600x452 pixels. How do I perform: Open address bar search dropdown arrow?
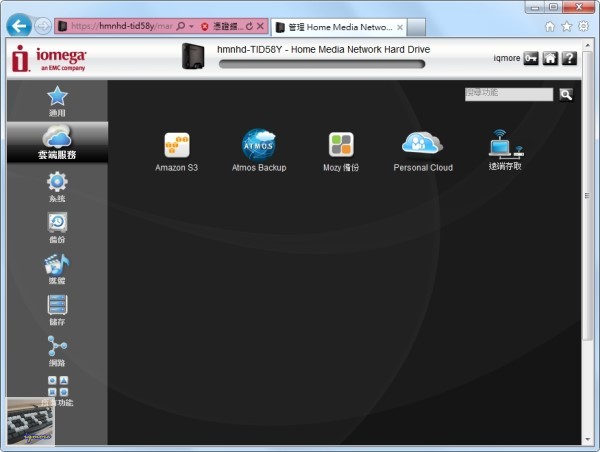tap(191, 26)
